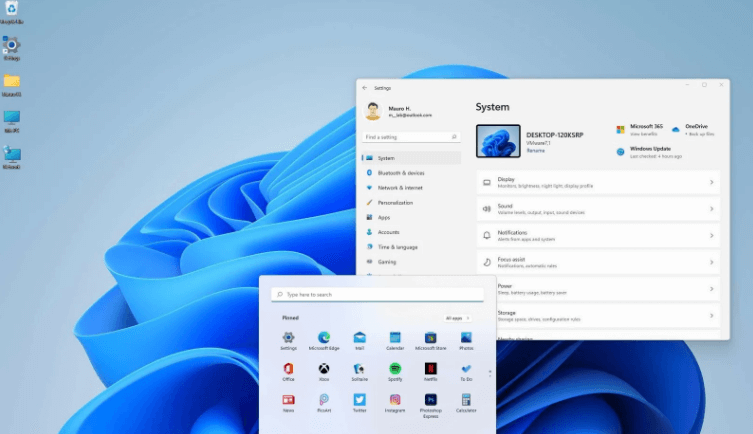This screenshot has width=753, height=434.
Task: Expand the Display settings chevron
Action: point(712,182)
